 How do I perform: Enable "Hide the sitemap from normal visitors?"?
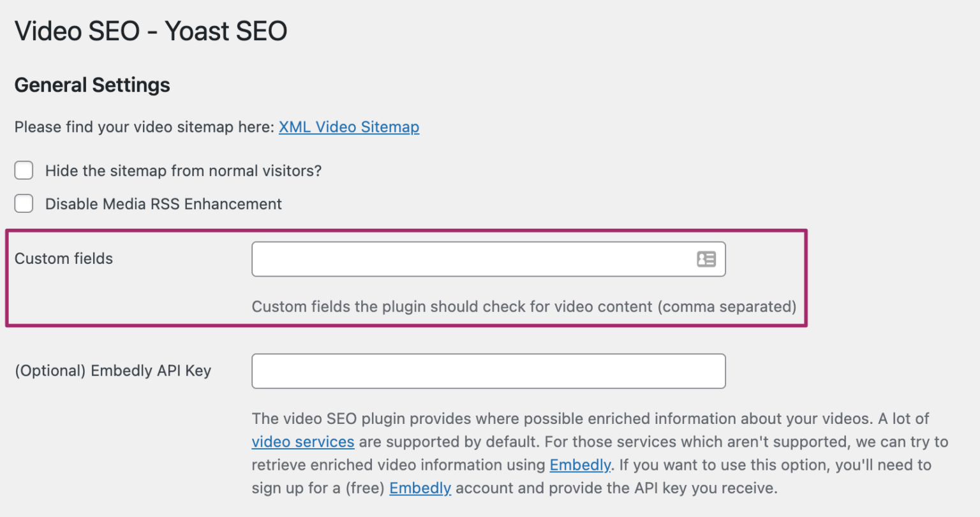pyautogui.click(x=24, y=170)
